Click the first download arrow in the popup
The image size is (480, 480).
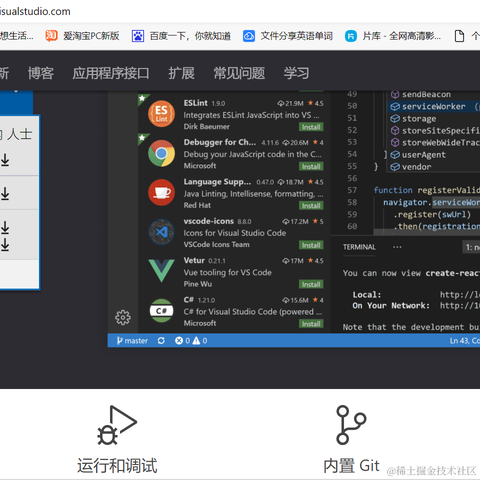(x=5, y=159)
